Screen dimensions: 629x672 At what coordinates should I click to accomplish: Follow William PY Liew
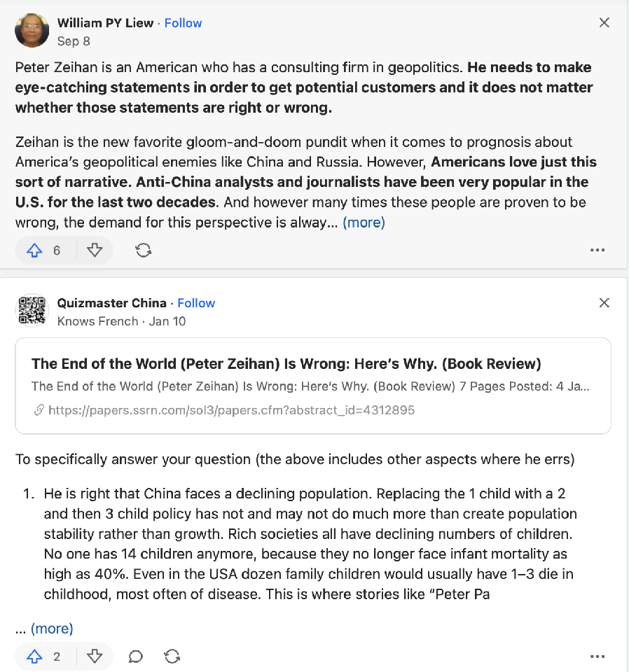coord(184,23)
